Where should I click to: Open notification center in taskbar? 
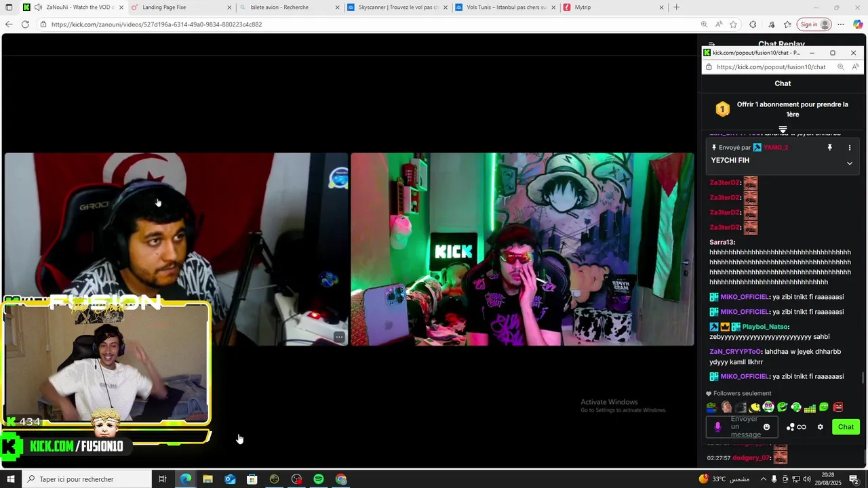(854, 479)
